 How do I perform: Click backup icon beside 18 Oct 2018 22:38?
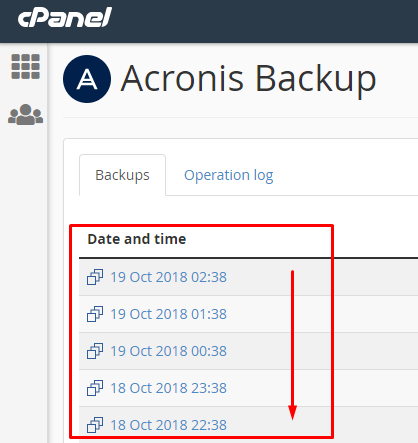[x=95, y=425]
